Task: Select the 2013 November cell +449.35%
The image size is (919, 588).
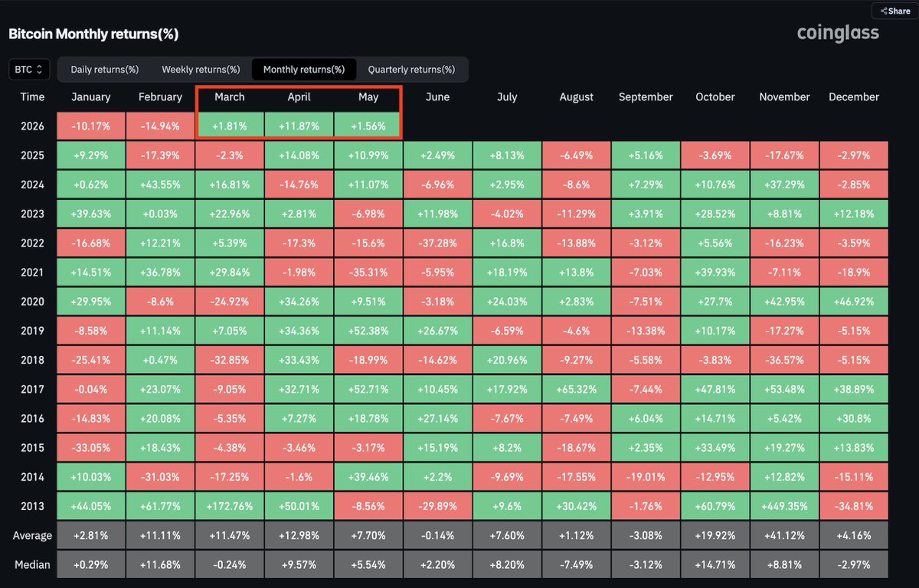Action: (x=784, y=506)
